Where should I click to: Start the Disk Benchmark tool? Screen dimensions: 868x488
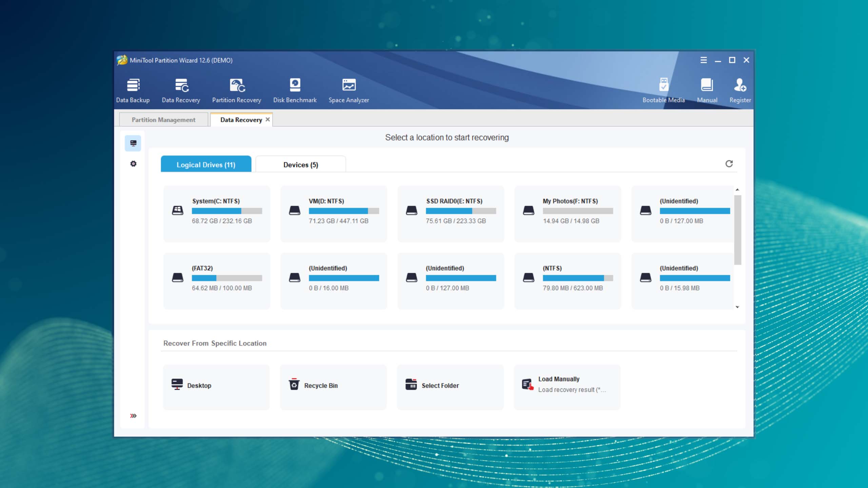tap(295, 90)
